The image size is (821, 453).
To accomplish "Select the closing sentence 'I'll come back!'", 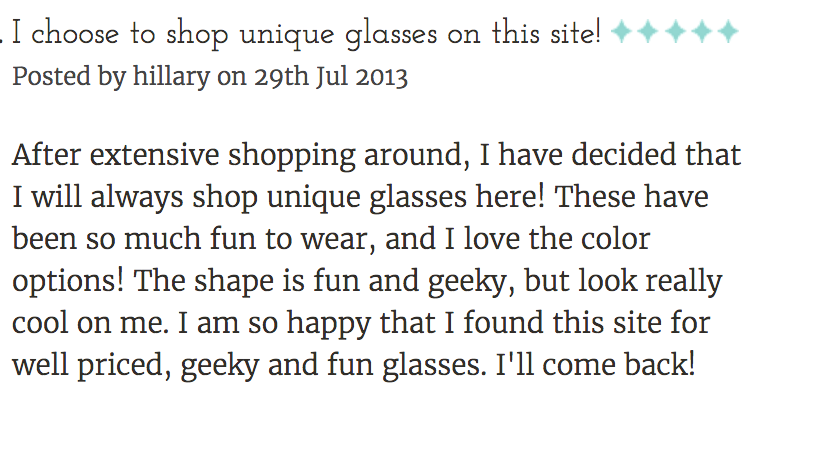I will point(595,364).
